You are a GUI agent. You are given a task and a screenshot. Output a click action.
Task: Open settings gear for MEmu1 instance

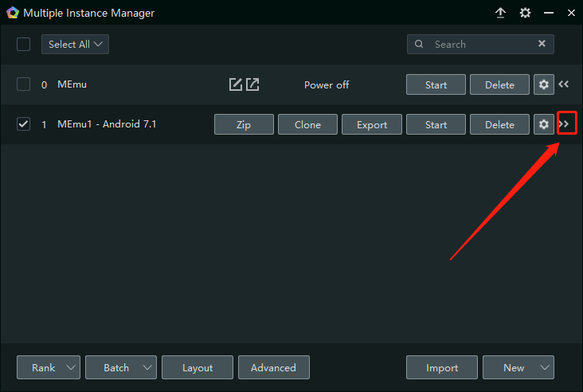(x=544, y=124)
